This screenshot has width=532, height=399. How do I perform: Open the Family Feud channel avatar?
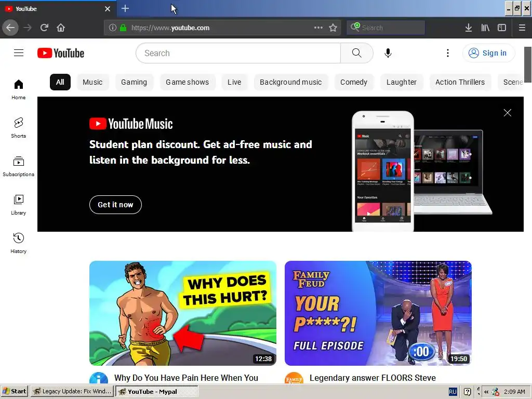click(x=294, y=379)
